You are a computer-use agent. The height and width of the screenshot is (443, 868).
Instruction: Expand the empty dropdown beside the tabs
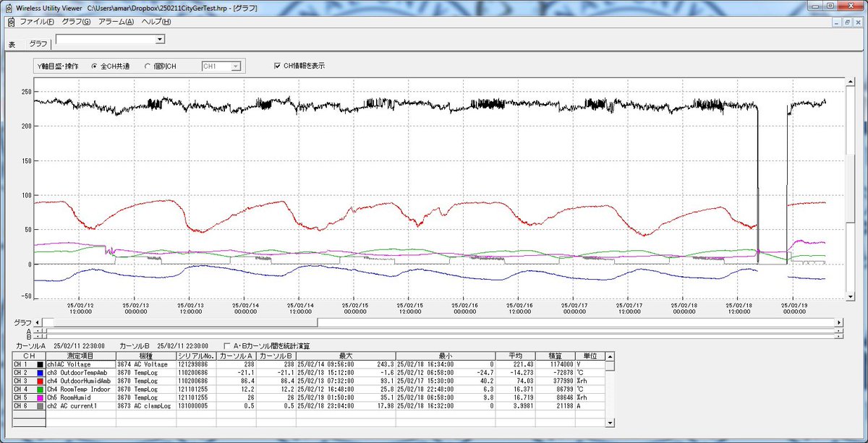tap(161, 39)
